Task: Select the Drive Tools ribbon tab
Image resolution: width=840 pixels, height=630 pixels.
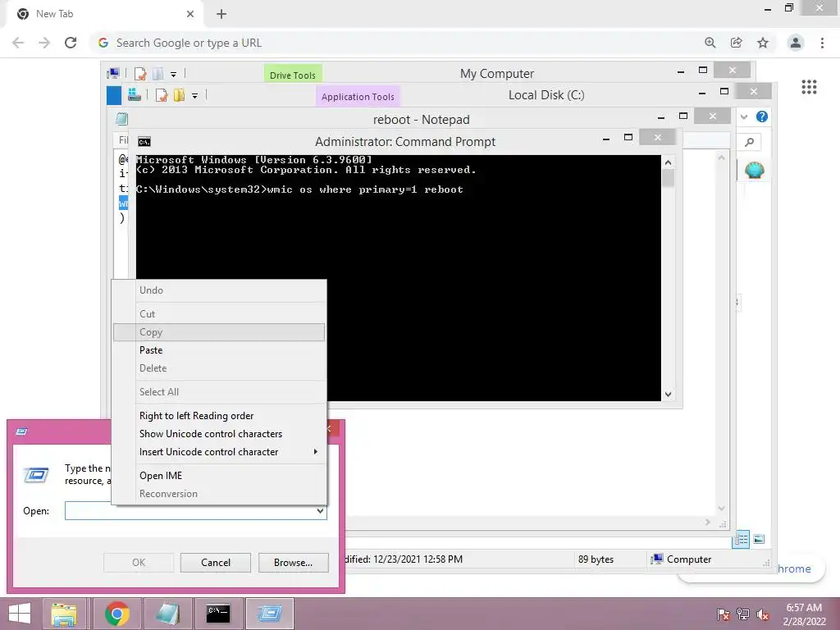Action: tap(293, 75)
